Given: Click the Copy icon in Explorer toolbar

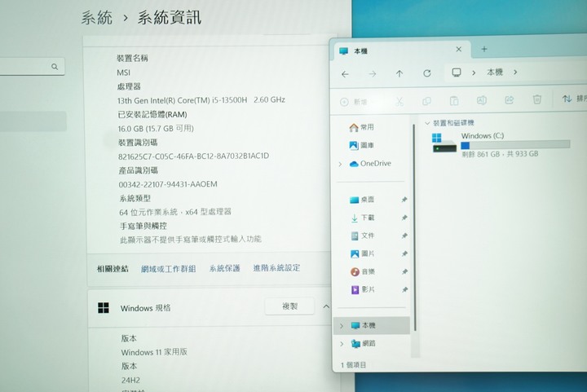Looking at the screenshot, I should tap(426, 101).
